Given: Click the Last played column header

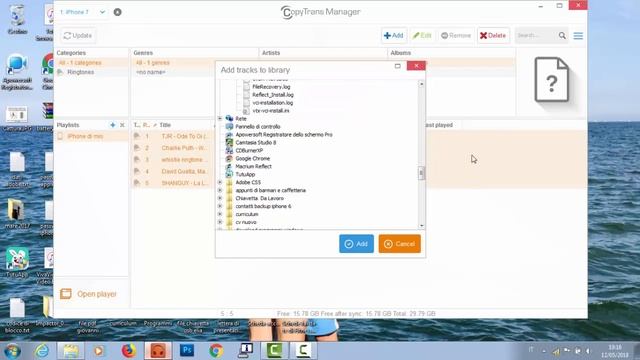Looking at the screenshot, I should tap(439, 125).
